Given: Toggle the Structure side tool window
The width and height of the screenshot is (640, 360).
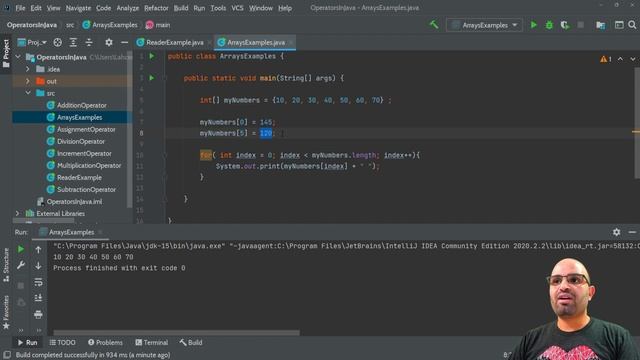Looking at the screenshot, I should (6, 266).
